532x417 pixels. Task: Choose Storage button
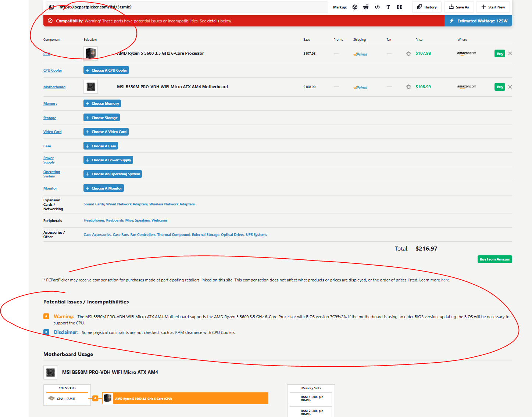tap(101, 118)
